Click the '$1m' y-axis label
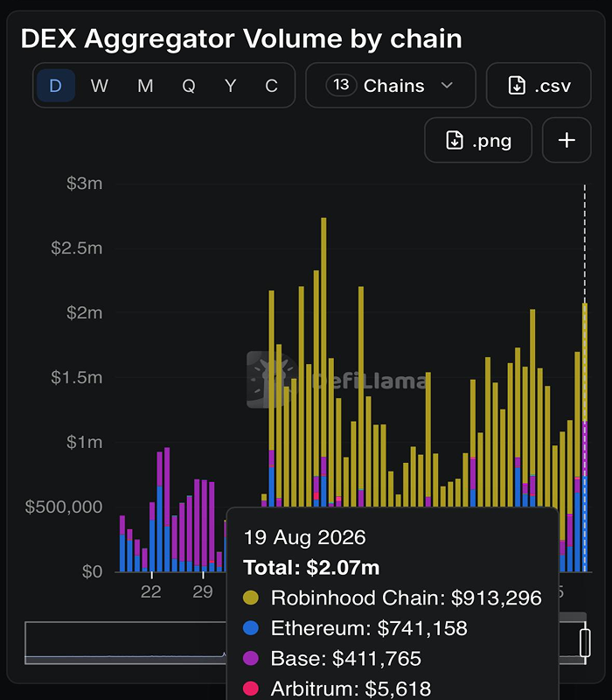Viewport: 612px width, 700px height. click(84, 442)
